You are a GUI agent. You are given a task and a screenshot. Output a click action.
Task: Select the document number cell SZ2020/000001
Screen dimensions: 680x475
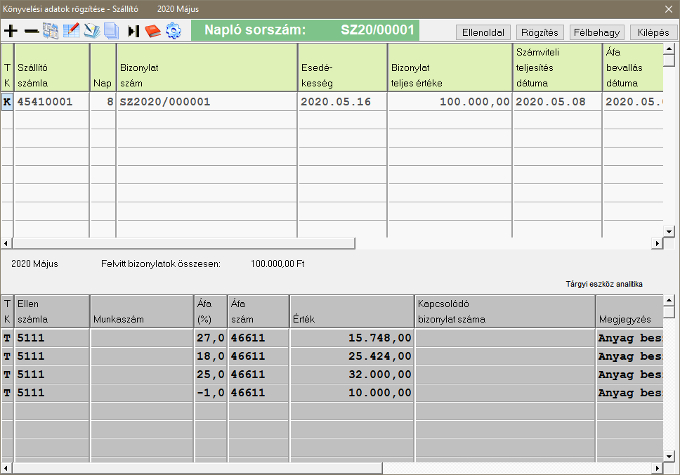(206, 101)
